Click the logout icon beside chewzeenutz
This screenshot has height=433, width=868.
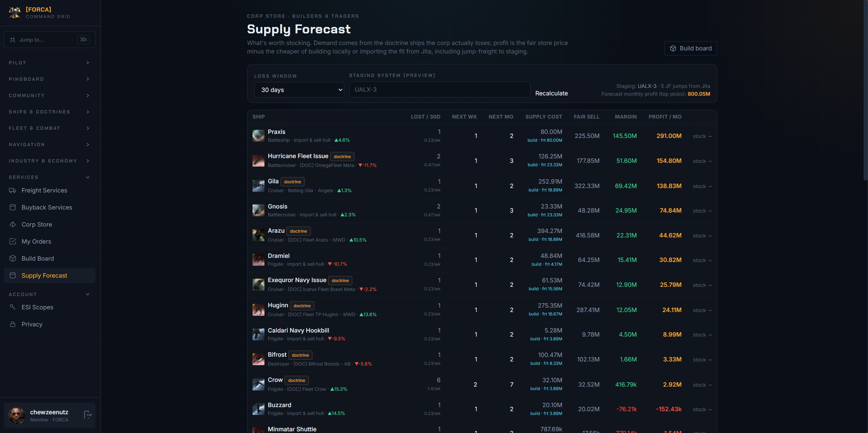88,415
